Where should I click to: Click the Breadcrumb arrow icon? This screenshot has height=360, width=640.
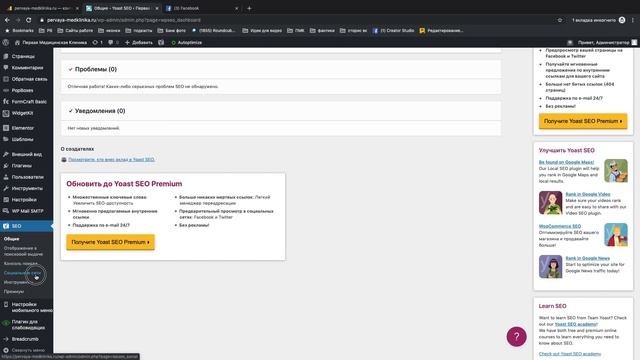(6, 339)
